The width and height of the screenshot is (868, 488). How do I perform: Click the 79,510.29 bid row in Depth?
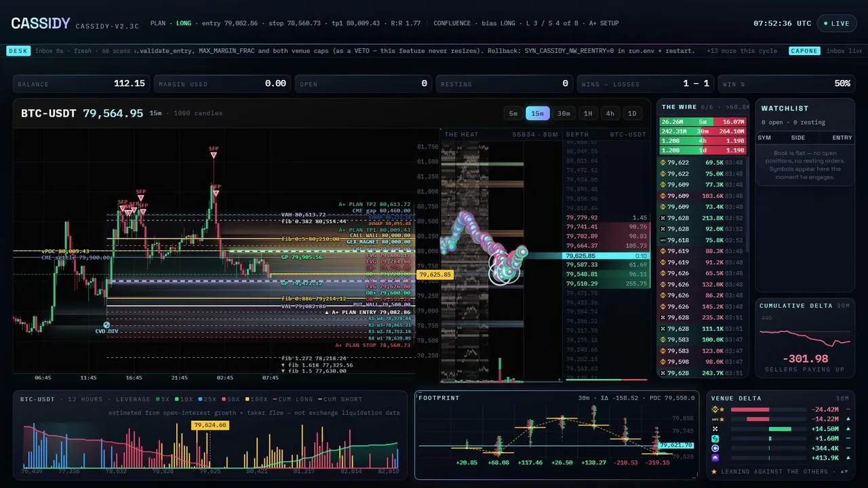tap(607, 283)
